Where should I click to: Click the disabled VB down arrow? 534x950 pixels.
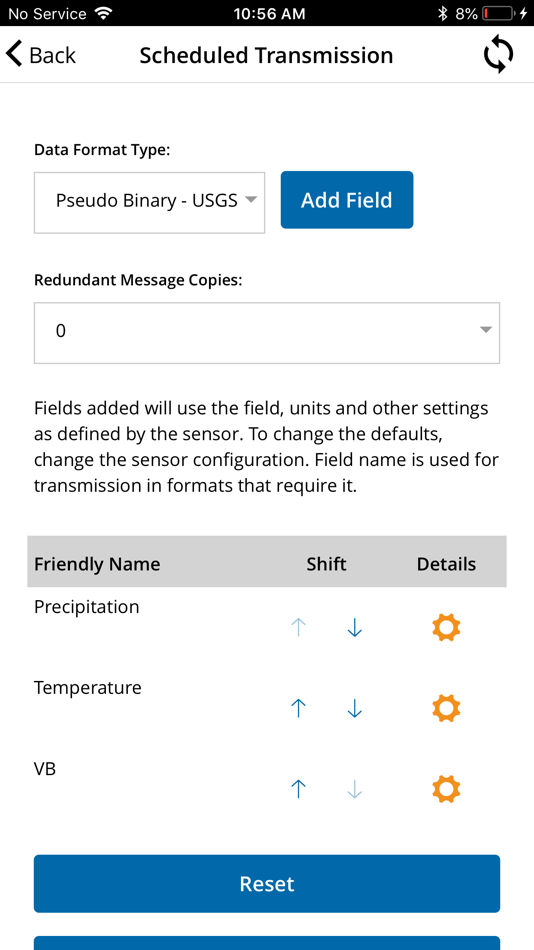tap(355, 789)
